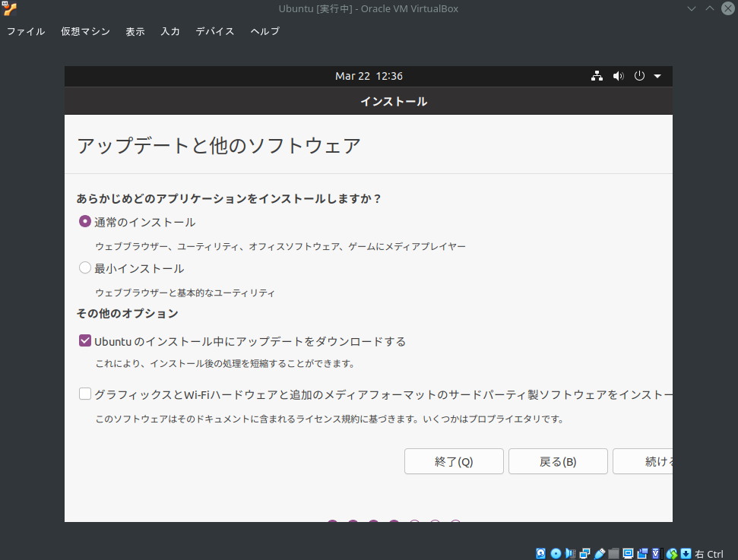The width and height of the screenshot is (738, 560).
Task: Open the USB devices status icon
Action: 599,554
